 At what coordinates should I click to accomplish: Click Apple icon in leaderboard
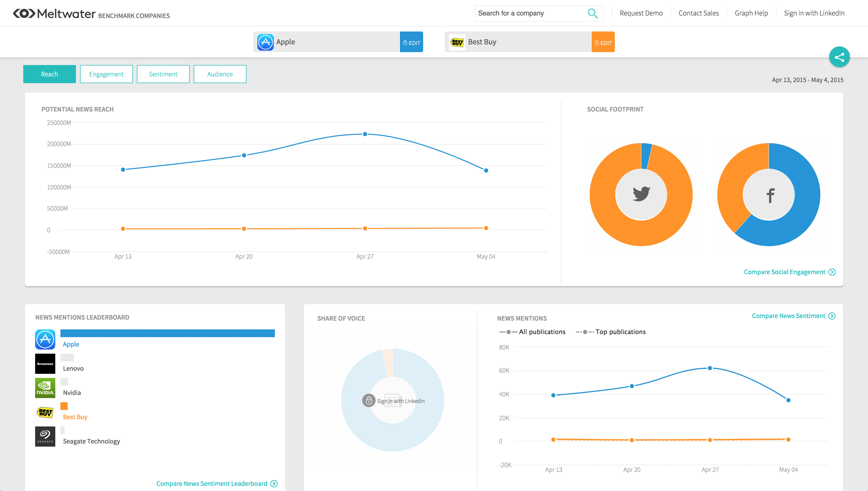coord(45,339)
